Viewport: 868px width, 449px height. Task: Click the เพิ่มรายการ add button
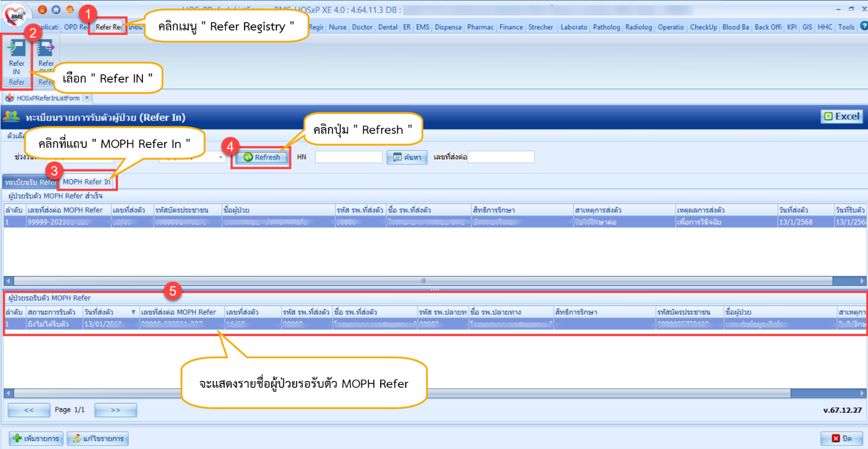[36, 438]
